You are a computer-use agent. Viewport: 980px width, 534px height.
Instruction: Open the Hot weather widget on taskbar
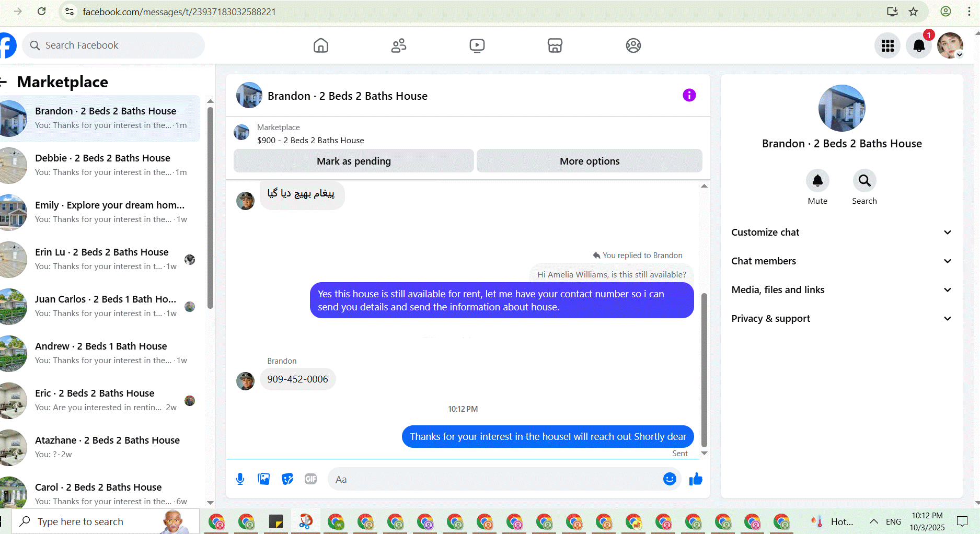tap(832, 521)
